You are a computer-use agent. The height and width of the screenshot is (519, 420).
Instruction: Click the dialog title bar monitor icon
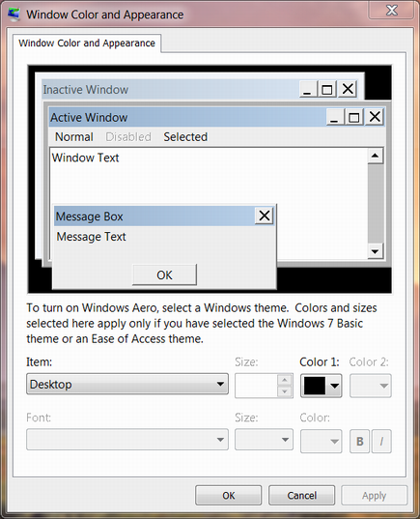pos(14,14)
